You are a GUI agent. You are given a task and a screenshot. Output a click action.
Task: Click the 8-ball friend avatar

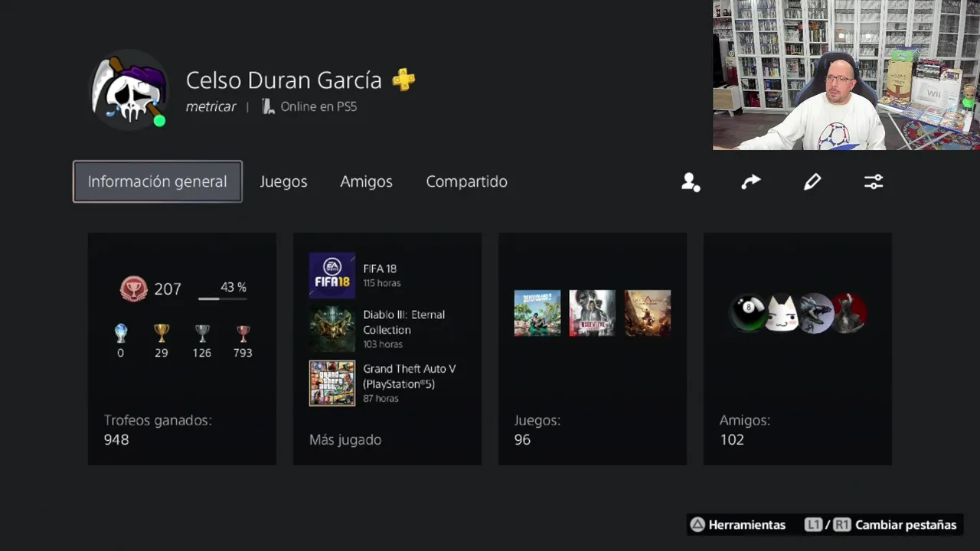(748, 313)
